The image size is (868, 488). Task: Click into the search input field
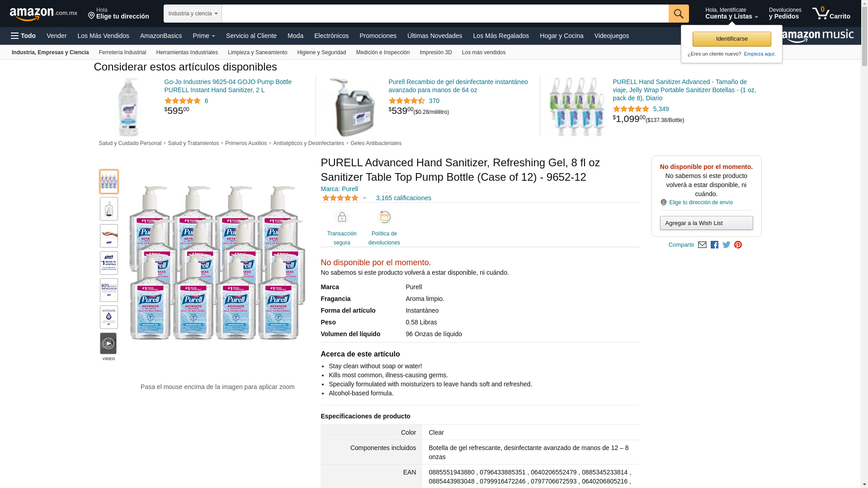tap(445, 14)
